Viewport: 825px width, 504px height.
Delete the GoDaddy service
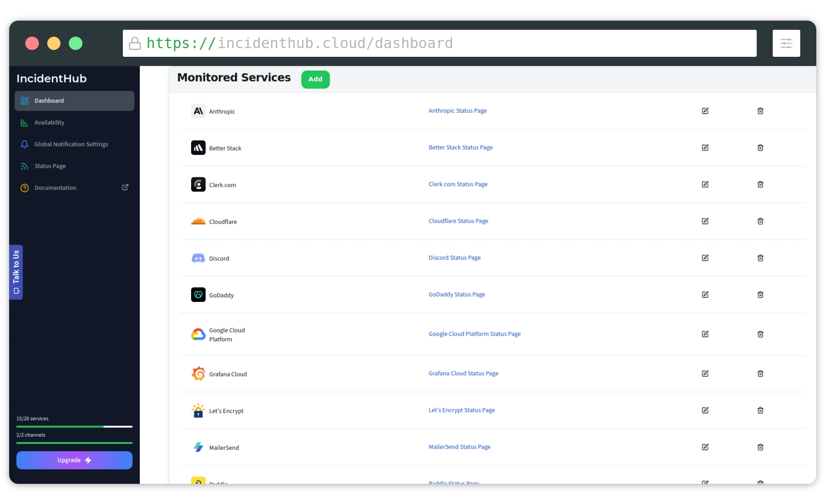[760, 295]
